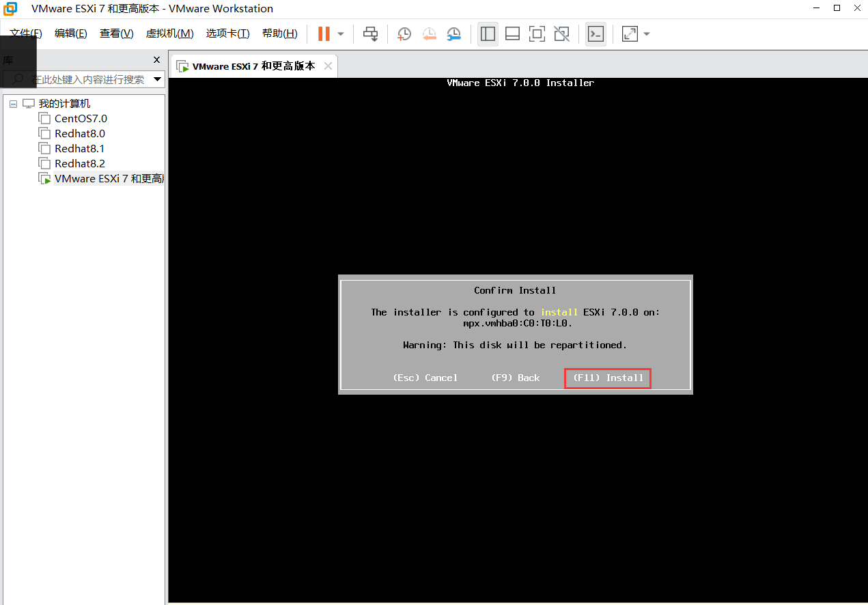Viewport: 868px width, 605px height.
Task: Select the CentOS7.0 virtual machine
Action: 81,119
